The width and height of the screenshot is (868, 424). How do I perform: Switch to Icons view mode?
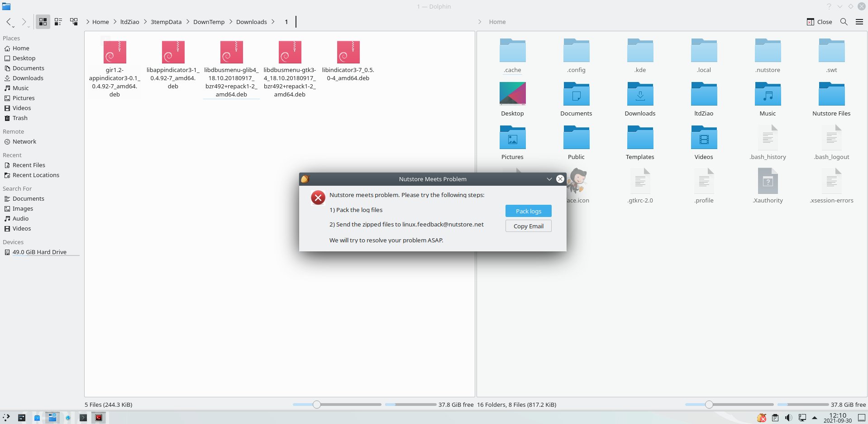(43, 22)
